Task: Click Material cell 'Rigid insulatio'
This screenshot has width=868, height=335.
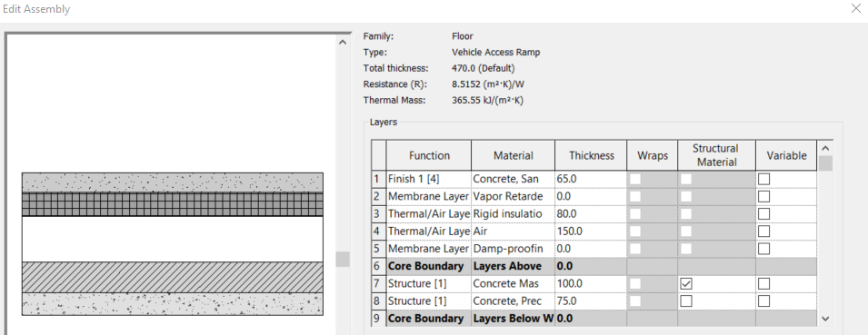Action: [514, 214]
